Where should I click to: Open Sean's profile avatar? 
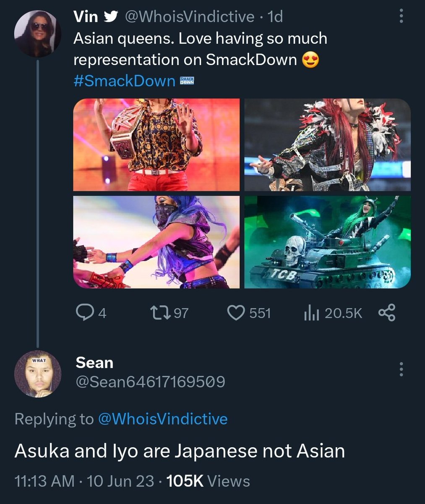pos(38,374)
